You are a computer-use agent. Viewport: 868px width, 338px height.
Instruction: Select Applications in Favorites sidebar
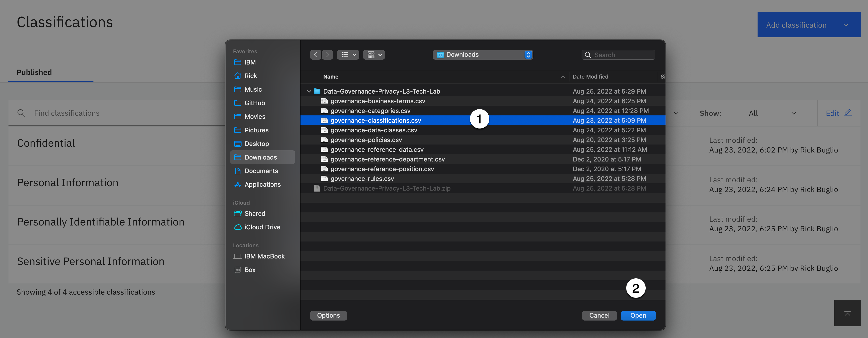click(x=262, y=185)
